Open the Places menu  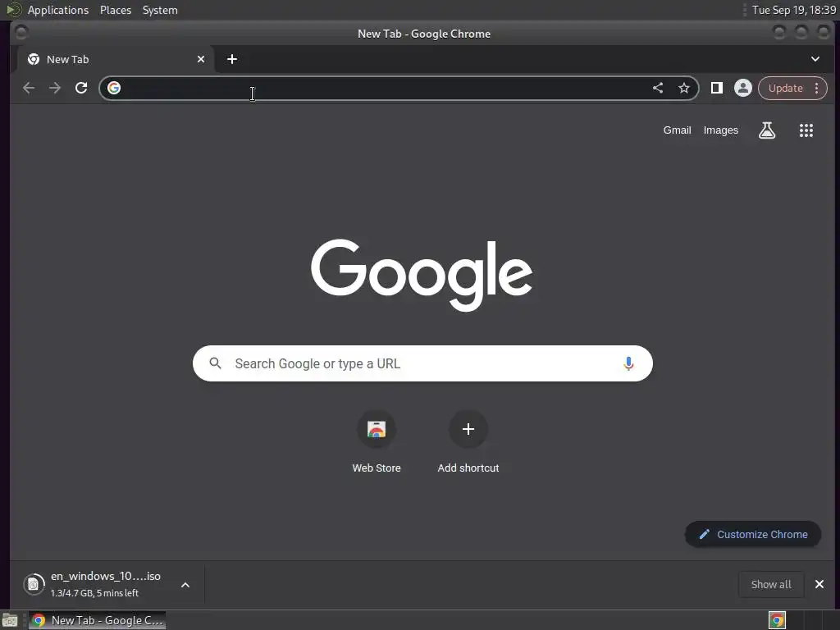(x=116, y=10)
